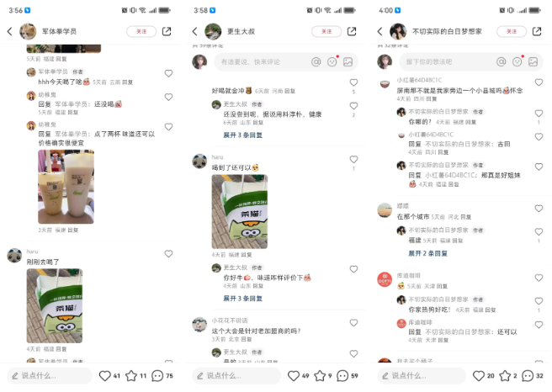Like haru's comment 刚刚去喝了
Viewport: 552px width, 392px height.
[x=168, y=253]
